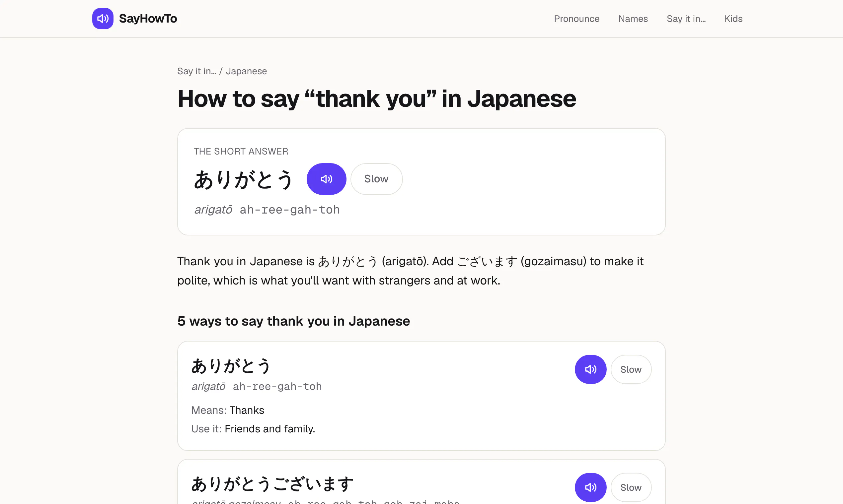This screenshot has width=843, height=504.
Task: Play audio for the short answer ありがとう
Action: (326, 179)
